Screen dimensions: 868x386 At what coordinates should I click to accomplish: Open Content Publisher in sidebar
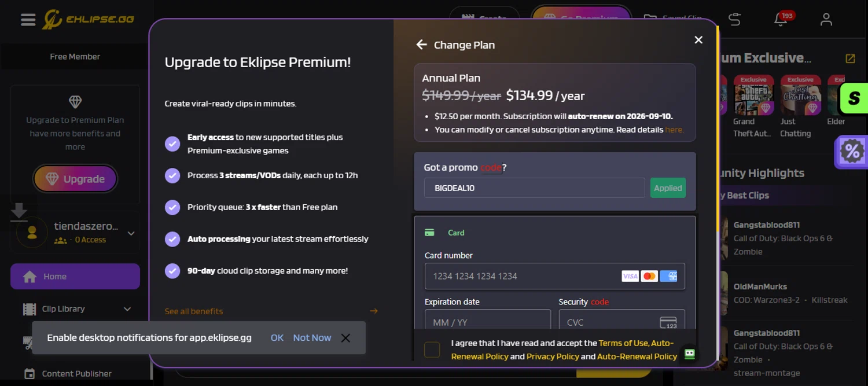click(75, 374)
